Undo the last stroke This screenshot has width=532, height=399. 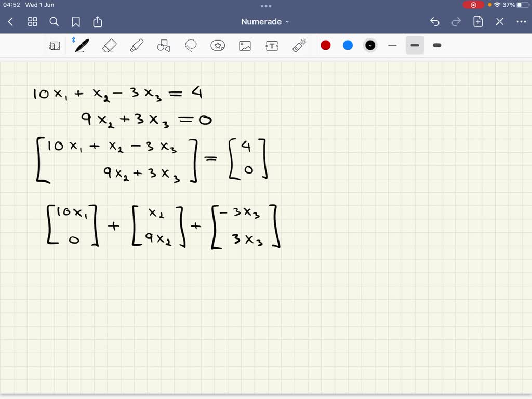tap(435, 21)
